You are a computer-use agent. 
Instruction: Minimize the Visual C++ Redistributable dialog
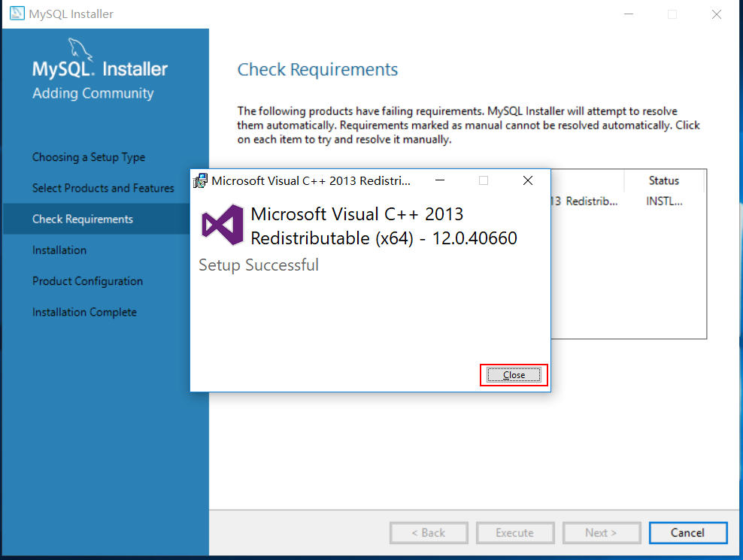coord(440,180)
